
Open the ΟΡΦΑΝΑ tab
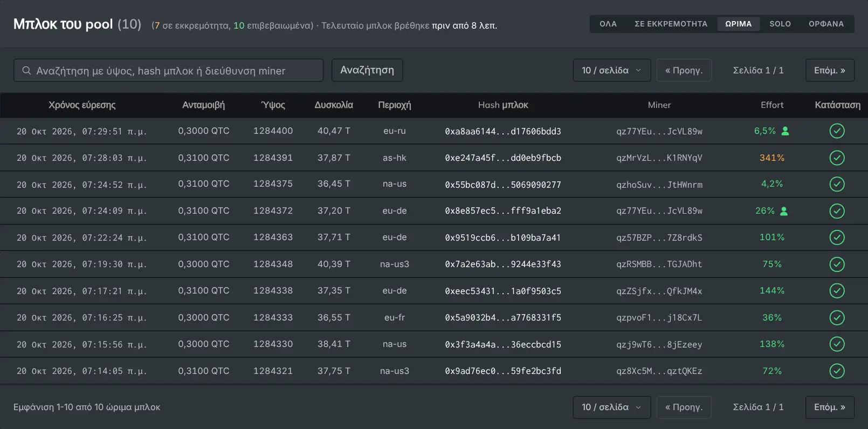826,24
